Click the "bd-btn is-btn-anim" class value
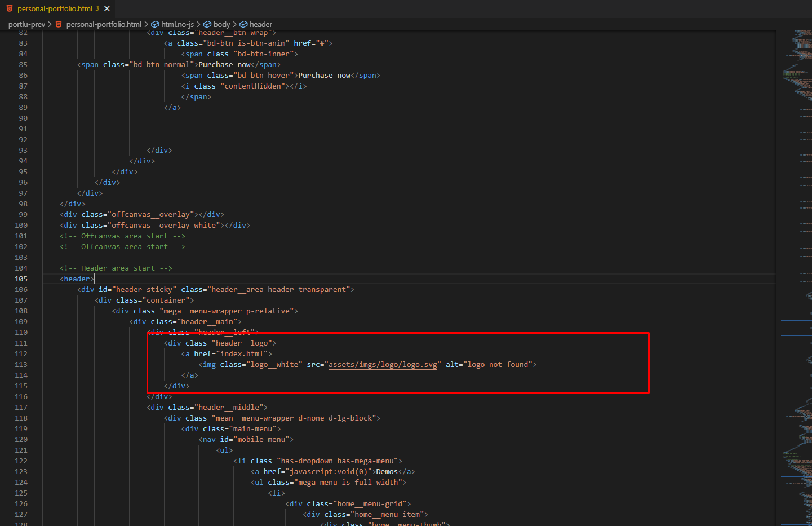812x526 pixels. [246, 43]
